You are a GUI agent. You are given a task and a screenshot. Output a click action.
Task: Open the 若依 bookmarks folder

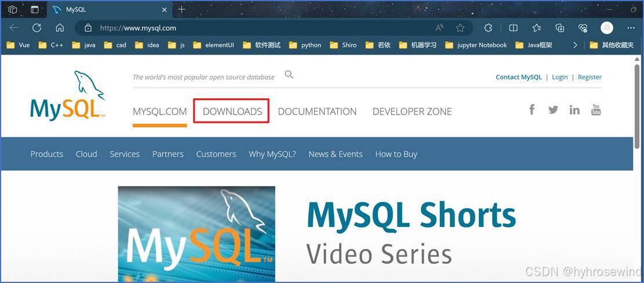(x=378, y=45)
